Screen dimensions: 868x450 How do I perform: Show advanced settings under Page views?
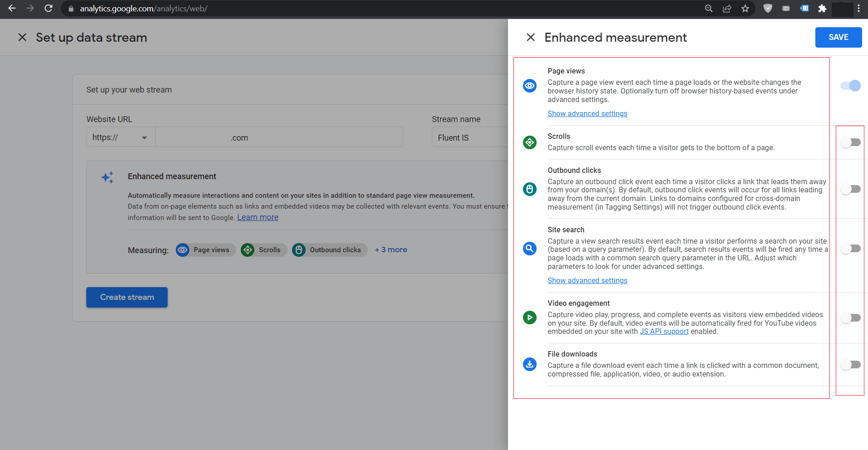click(x=587, y=114)
